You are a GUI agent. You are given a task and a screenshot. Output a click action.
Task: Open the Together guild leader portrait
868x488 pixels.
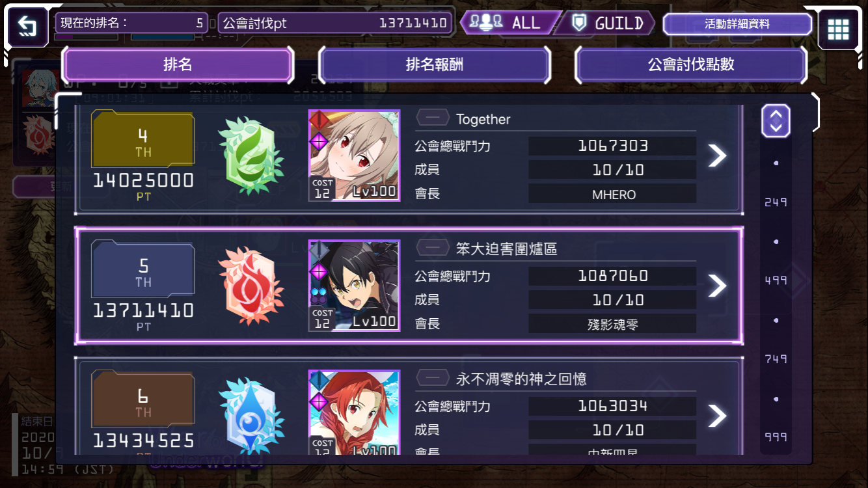[x=354, y=156]
